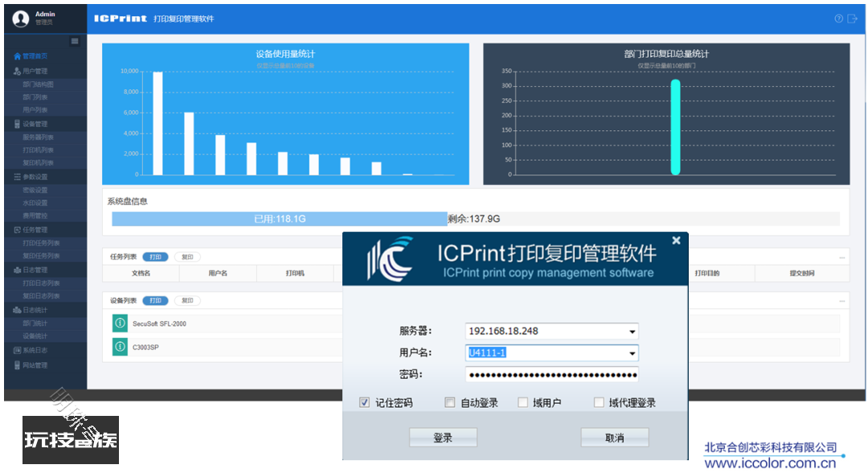The width and height of the screenshot is (868, 473).
Task: Expand the 服务器 dropdown arrow
Action: (x=632, y=331)
